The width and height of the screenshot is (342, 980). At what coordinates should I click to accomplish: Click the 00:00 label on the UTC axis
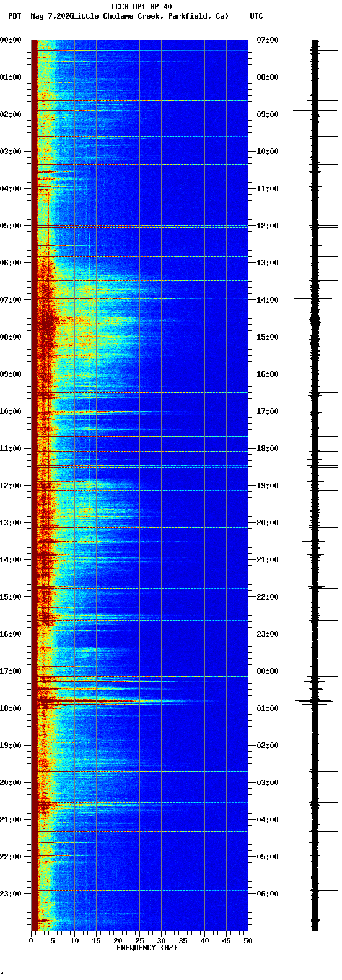[267, 671]
